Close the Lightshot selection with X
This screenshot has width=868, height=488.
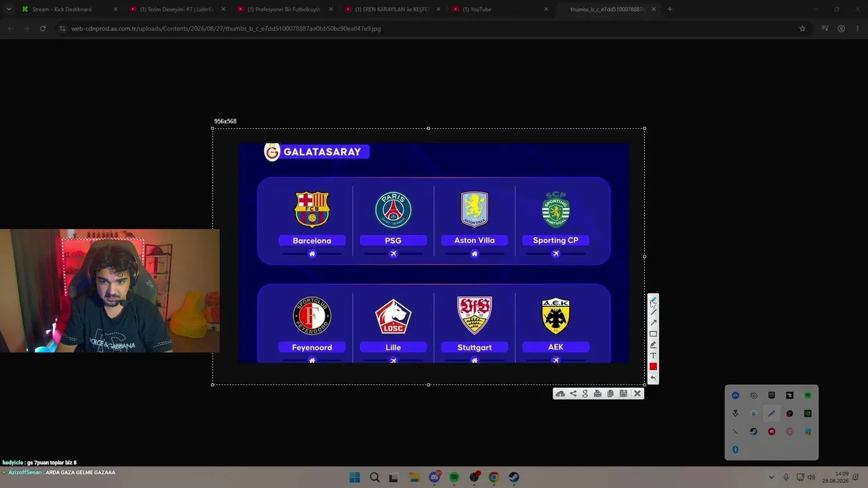637,394
